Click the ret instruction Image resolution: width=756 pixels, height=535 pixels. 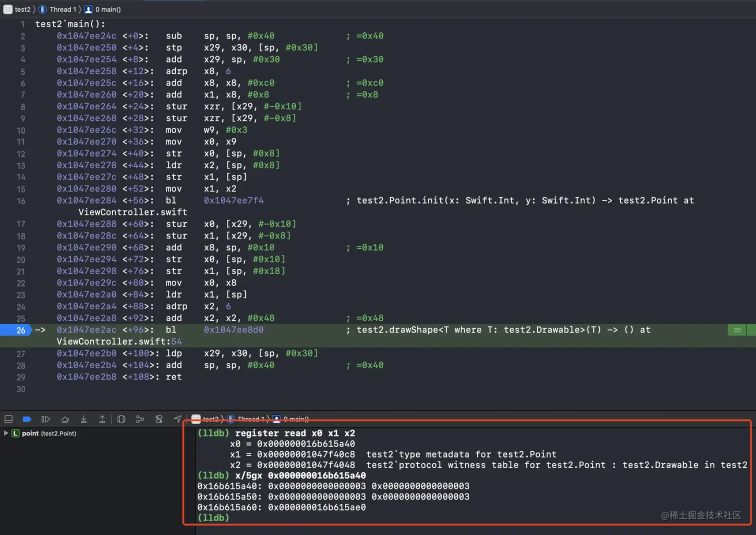click(x=173, y=376)
